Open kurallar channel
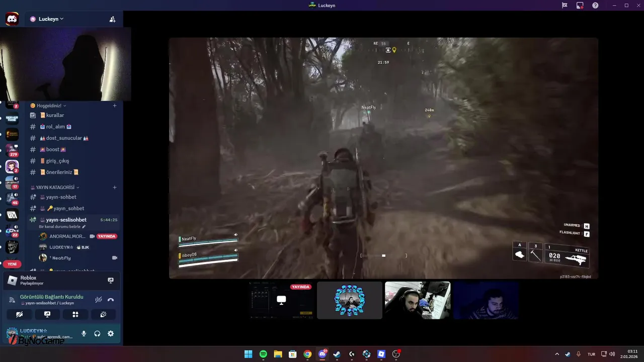 [74, 115]
